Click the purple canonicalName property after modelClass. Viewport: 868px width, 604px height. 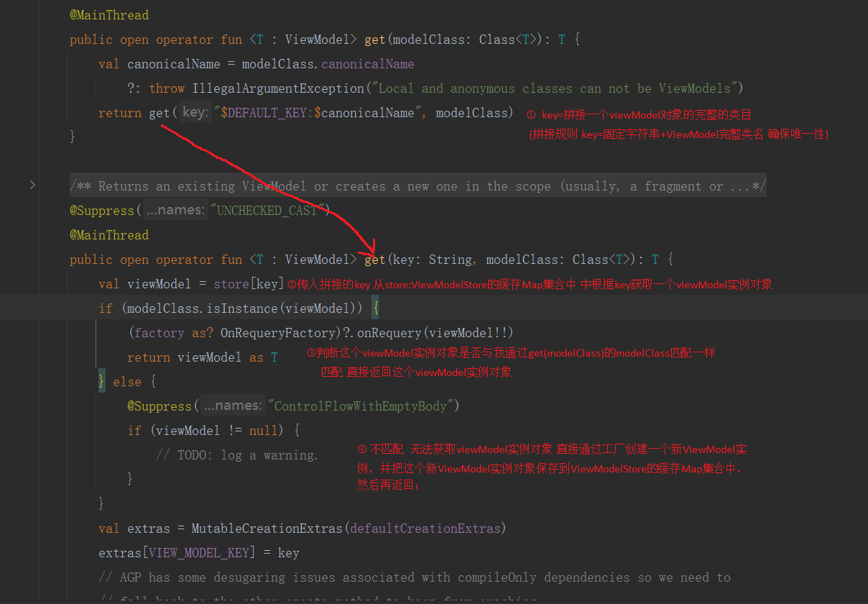tap(368, 64)
